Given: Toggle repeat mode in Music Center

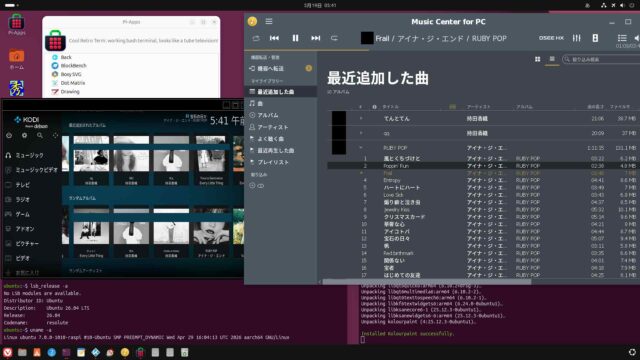Looking at the screenshot, I should (x=334, y=38).
